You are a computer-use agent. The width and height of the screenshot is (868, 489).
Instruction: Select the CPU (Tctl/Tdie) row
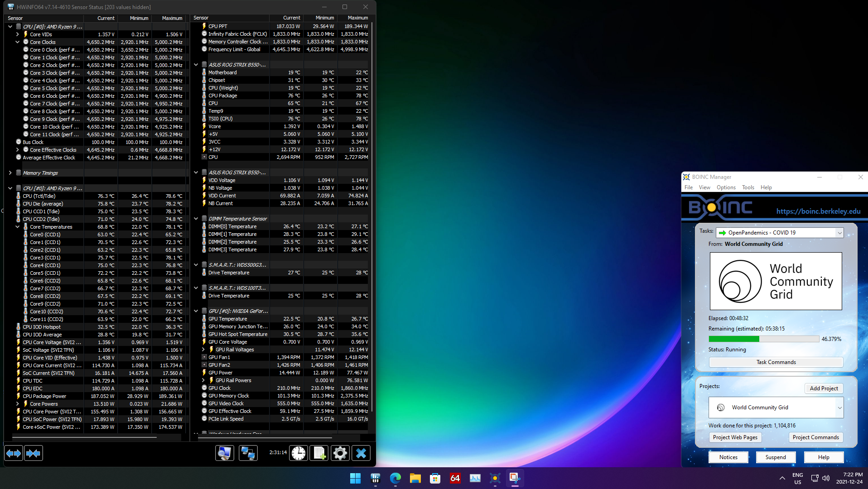[95, 196]
